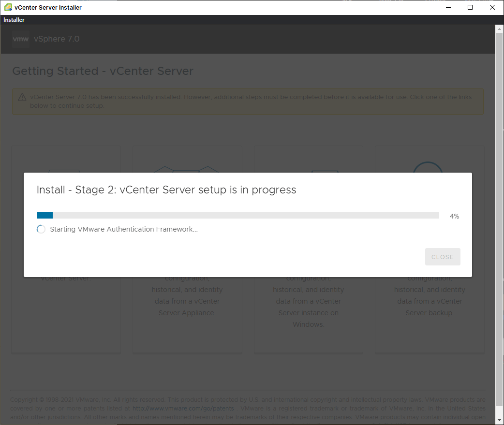Click the Starting VMware Authentication Framework status text
This screenshot has height=425, width=504.
click(x=124, y=229)
